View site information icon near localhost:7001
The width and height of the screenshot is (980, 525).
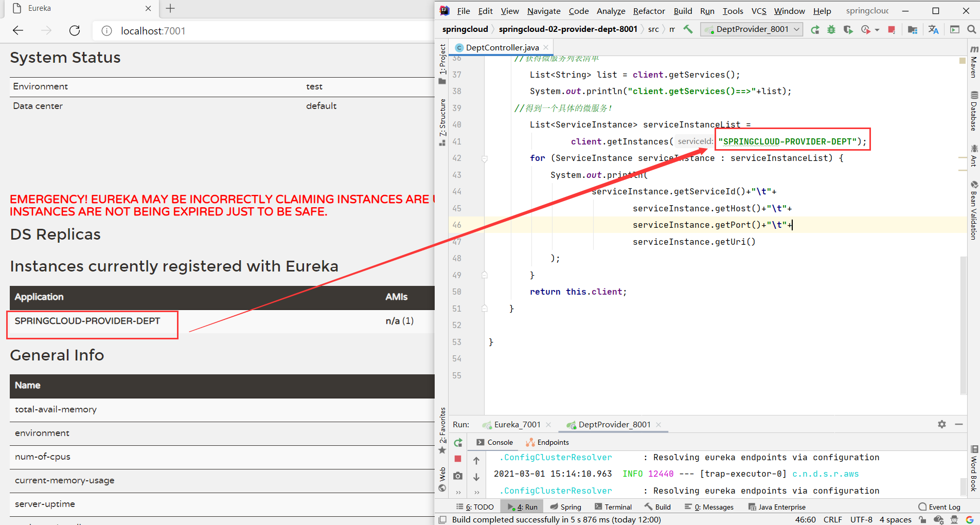[106, 31]
